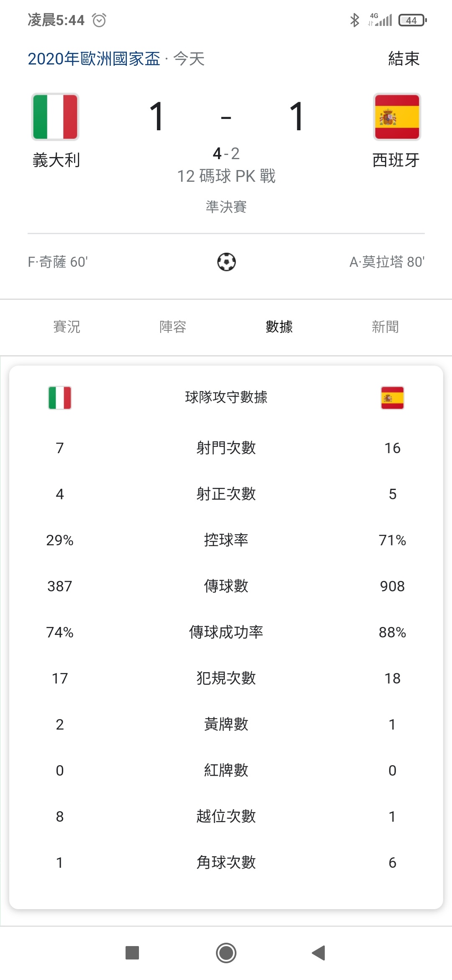Tap scorer F·奇薩 60'
Viewport: 452px width, 980px height.
coord(58,262)
